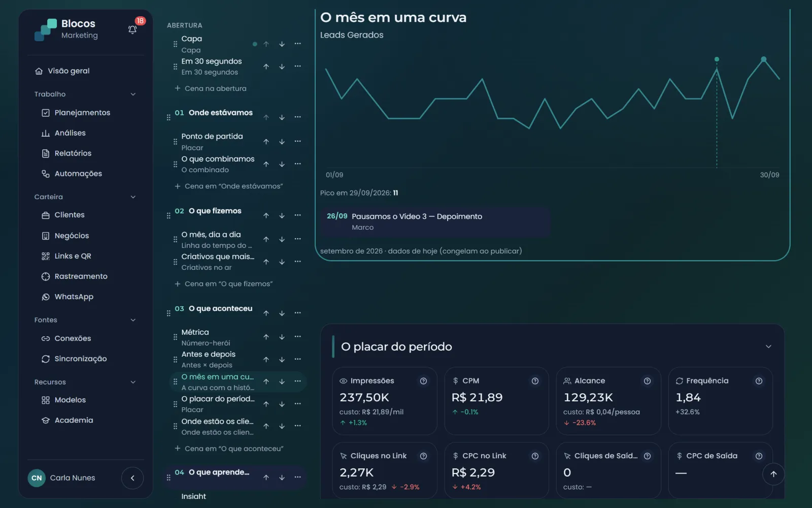Add Cena na abertura
The image size is (812, 508).
coord(211,88)
